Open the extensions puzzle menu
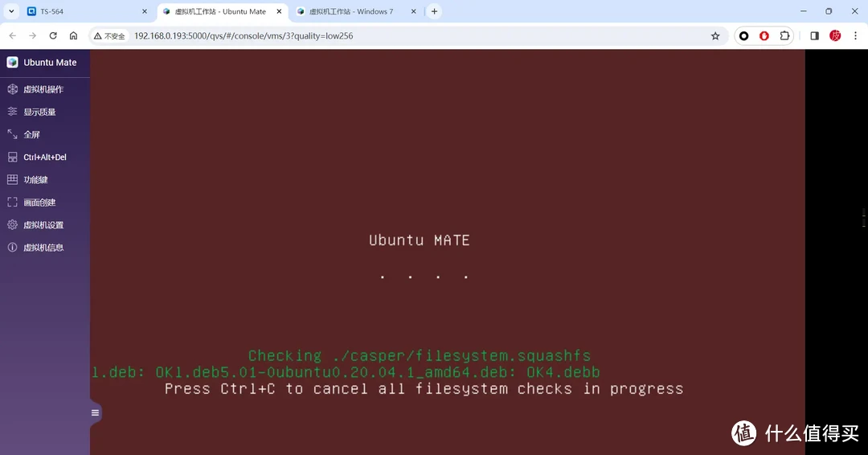 784,36
